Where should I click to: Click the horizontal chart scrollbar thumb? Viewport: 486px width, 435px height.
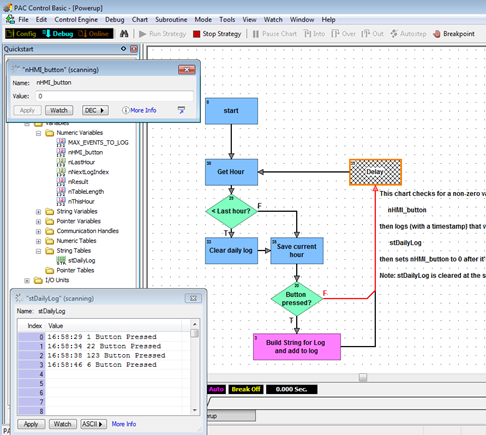coord(363,377)
